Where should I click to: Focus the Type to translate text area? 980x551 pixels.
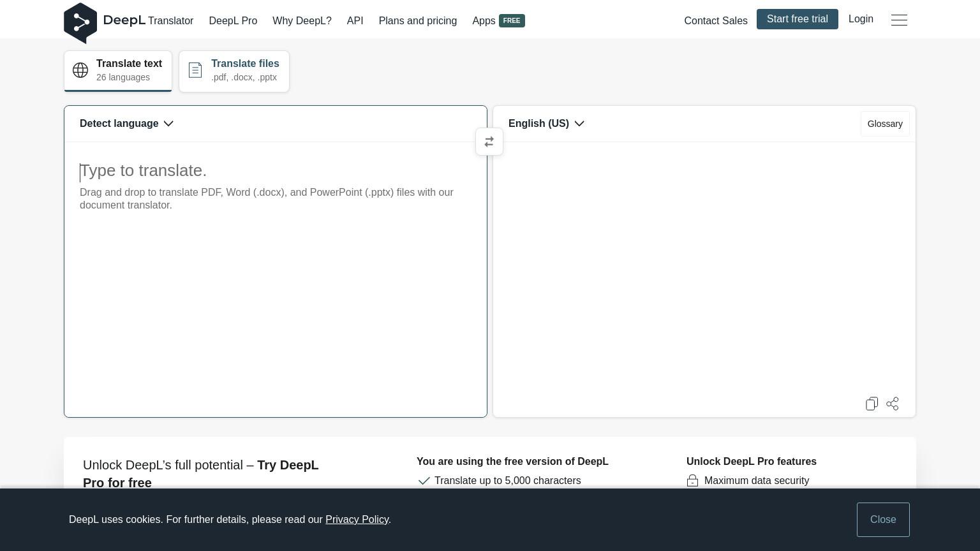click(276, 279)
